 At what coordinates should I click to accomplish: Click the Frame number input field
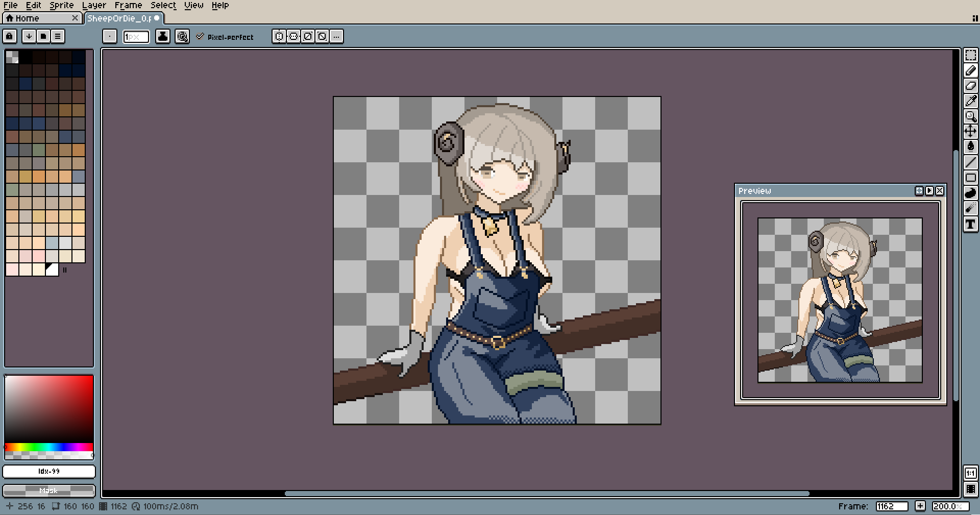pos(892,506)
